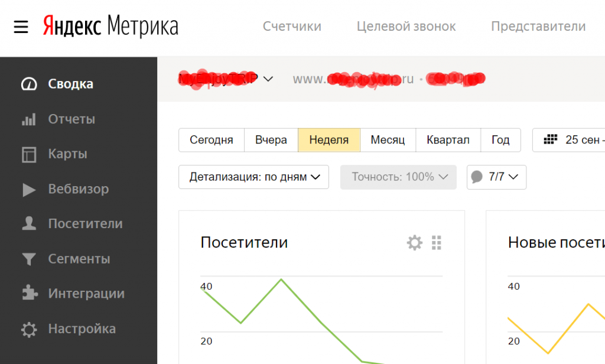605x364 pixels.
Task: Switch period to Квартал
Action: 448,139
